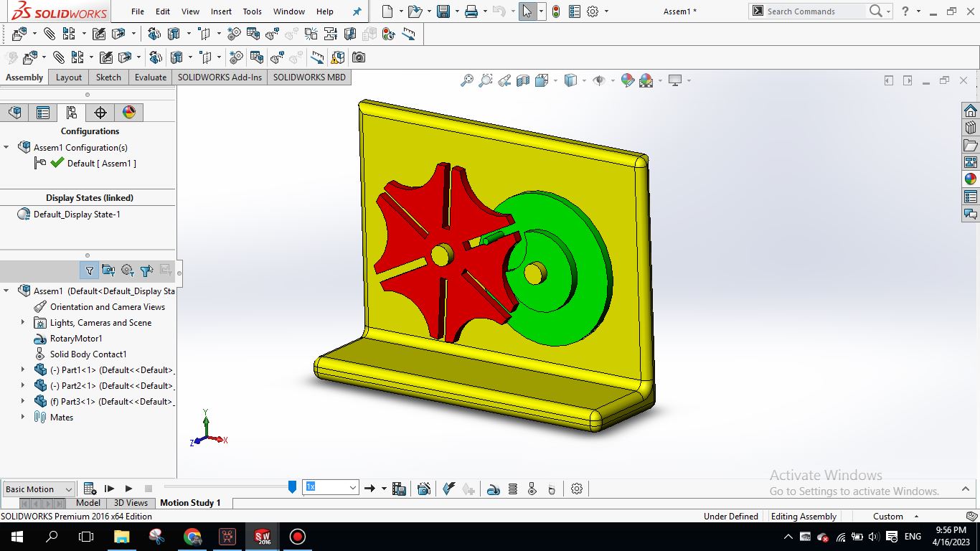Open Motion Study Properties gear
This screenshot has height=551, width=980.
(x=577, y=489)
